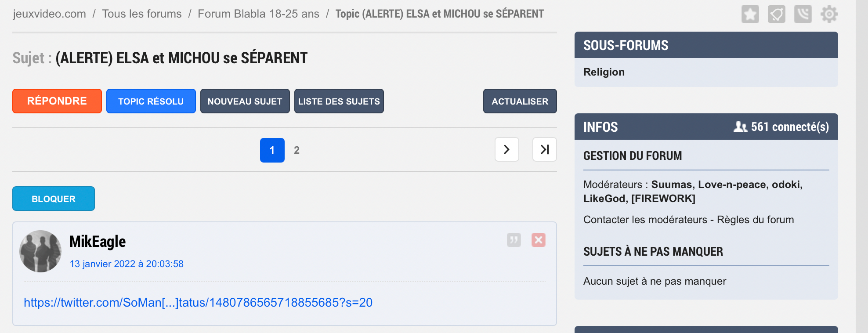Mark topic with TOPIC RÉSOLU button
This screenshot has height=333, width=868.
click(x=151, y=101)
